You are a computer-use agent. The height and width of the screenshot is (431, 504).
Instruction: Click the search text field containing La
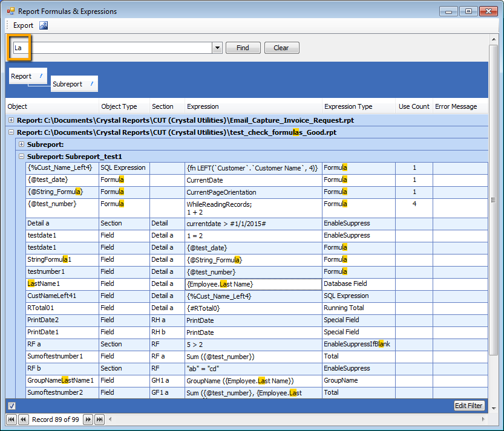pyautogui.click(x=112, y=48)
